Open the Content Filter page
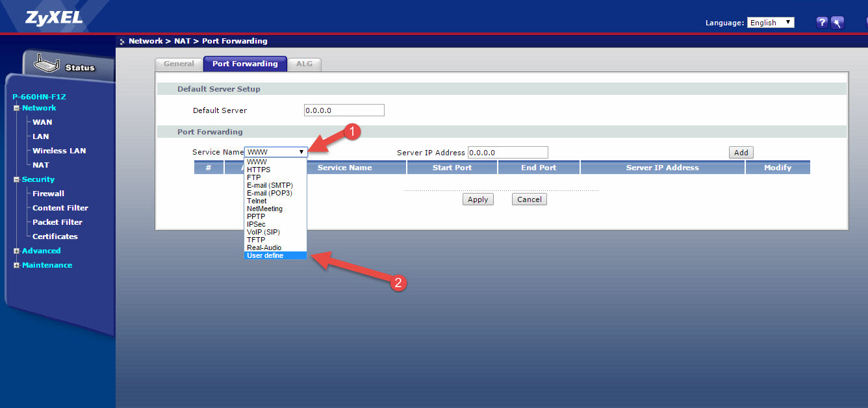 [x=60, y=208]
